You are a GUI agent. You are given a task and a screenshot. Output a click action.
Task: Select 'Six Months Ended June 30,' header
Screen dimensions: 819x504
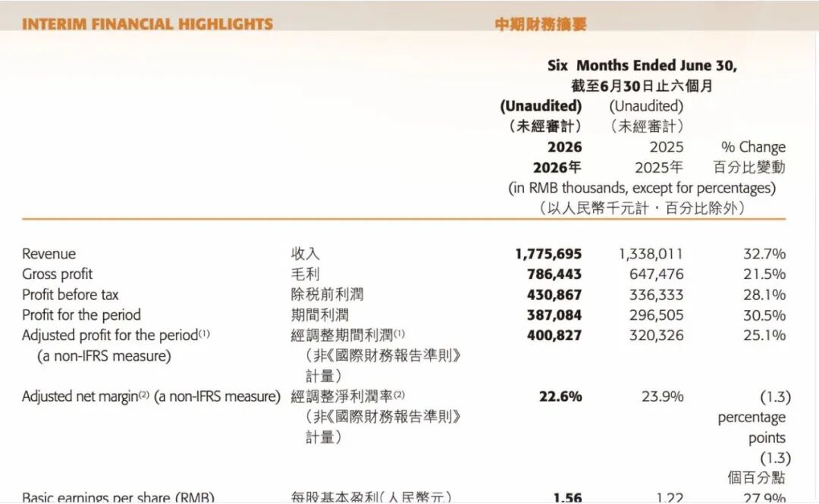[x=642, y=65]
